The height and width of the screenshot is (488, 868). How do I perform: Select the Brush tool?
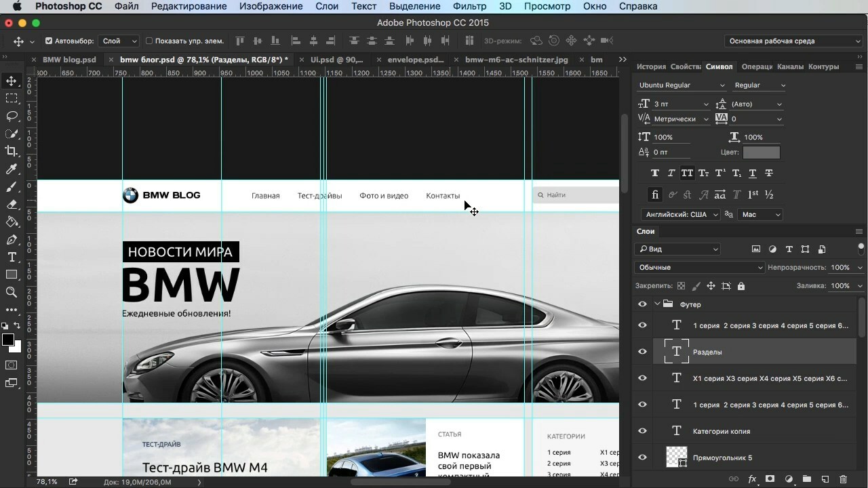pos(12,186)
